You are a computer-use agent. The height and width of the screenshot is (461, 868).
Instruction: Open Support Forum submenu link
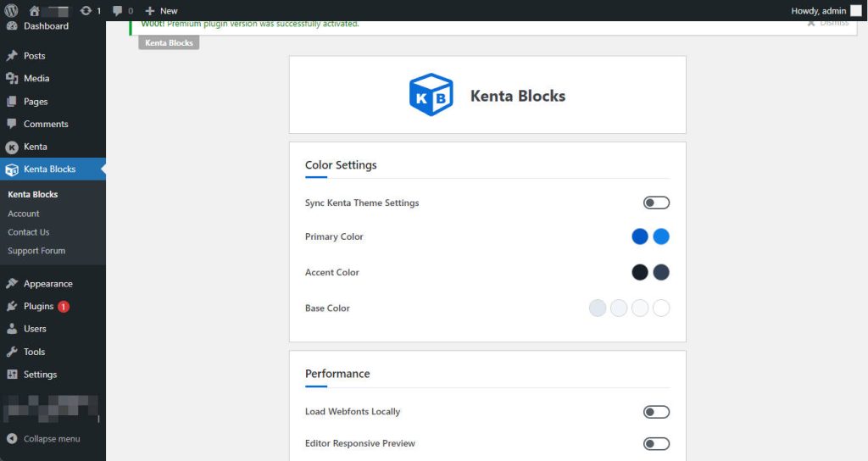coord(36,251)
